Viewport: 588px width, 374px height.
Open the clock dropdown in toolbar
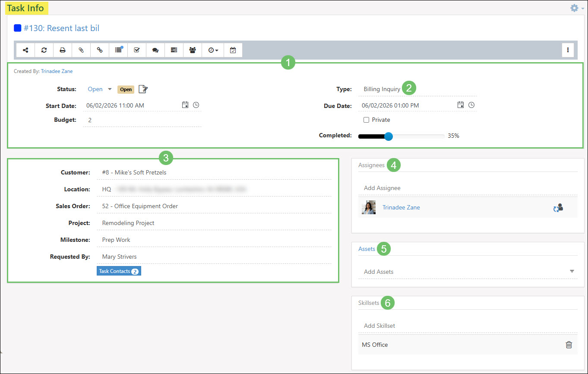coord(213,50)
